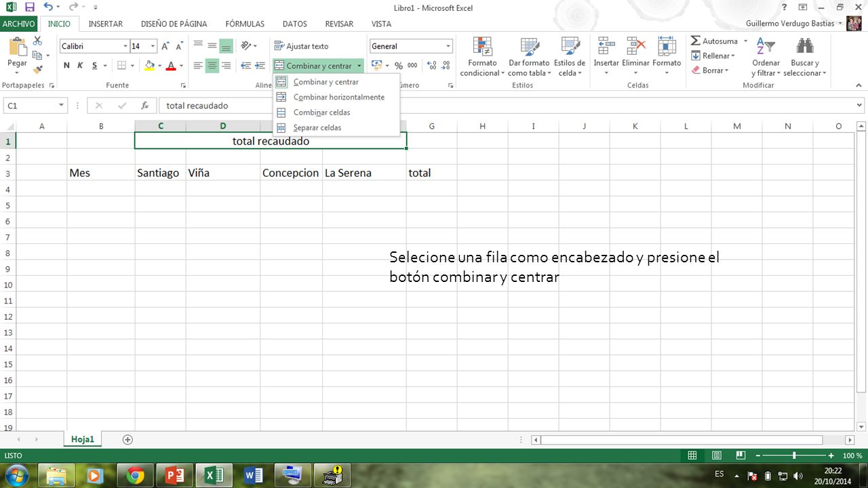Click the Insertar celdas icon
Image resolution: width=868 pixels, height=488 pixels.
tap(606, 47)
